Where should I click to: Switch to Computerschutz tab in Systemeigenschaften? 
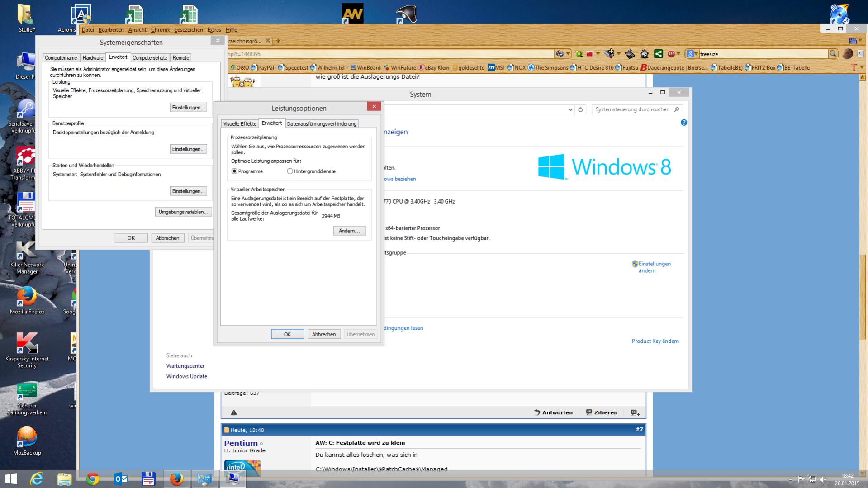point(150,58)
